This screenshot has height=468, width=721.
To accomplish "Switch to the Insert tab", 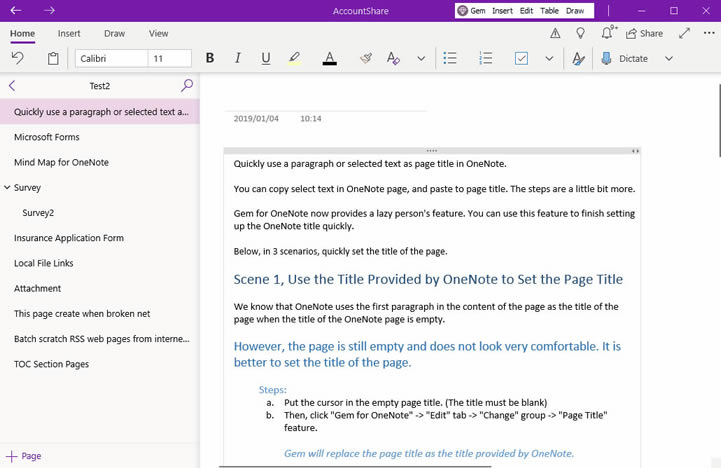I will (69, 33).
